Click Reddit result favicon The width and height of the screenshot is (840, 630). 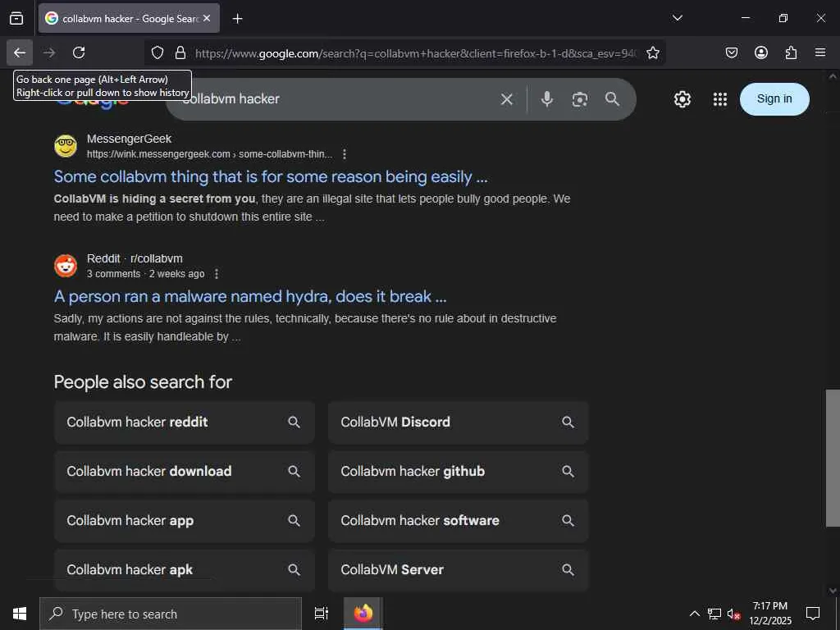[x=66, y=266]
